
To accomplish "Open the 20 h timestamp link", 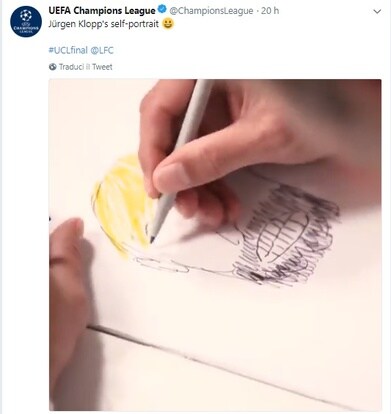I will [x=270, y=11].
